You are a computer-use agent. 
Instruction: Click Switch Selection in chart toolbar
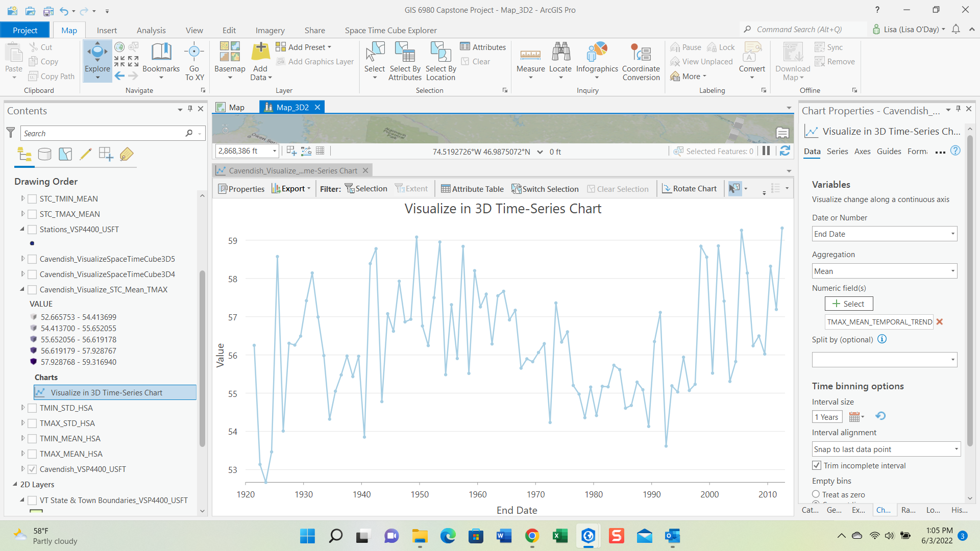(x=545, y=189)
